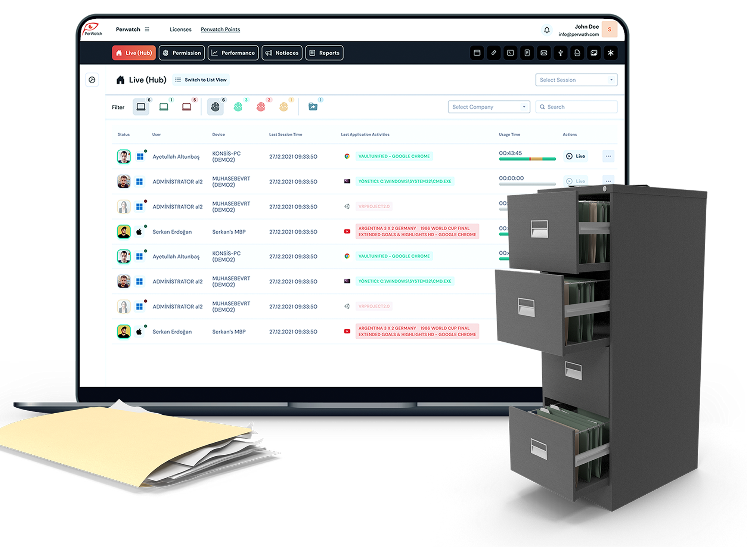Open the Select Session dropdown
The image size is (747, 560).
(x=576, y=80)
